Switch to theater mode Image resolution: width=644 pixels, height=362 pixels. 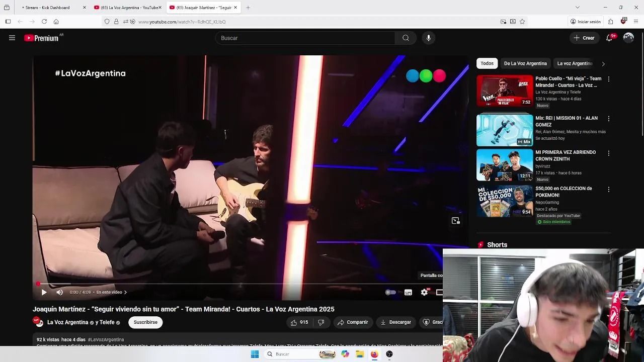(x=439, y=292)
